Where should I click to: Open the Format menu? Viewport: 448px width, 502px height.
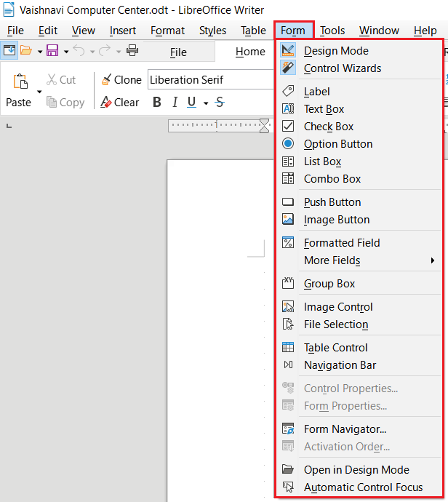[168, 31]
